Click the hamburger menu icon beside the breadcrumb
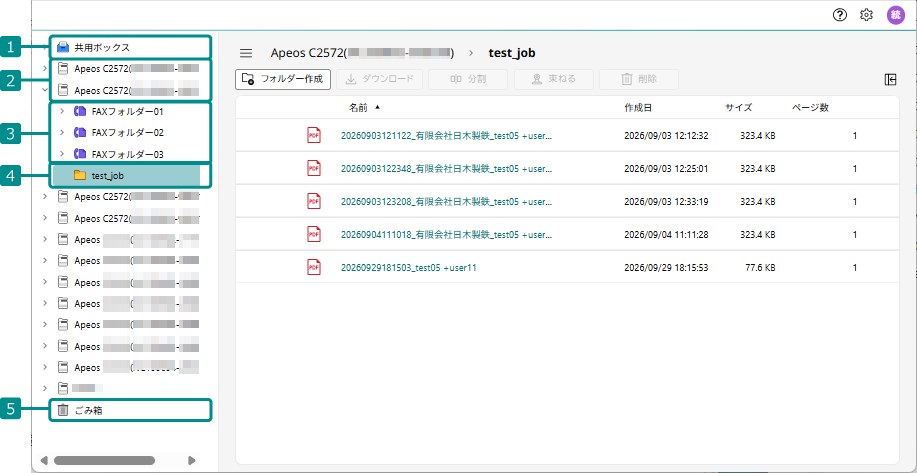Screen dimensions: 917x473 (x=246, y=53)
